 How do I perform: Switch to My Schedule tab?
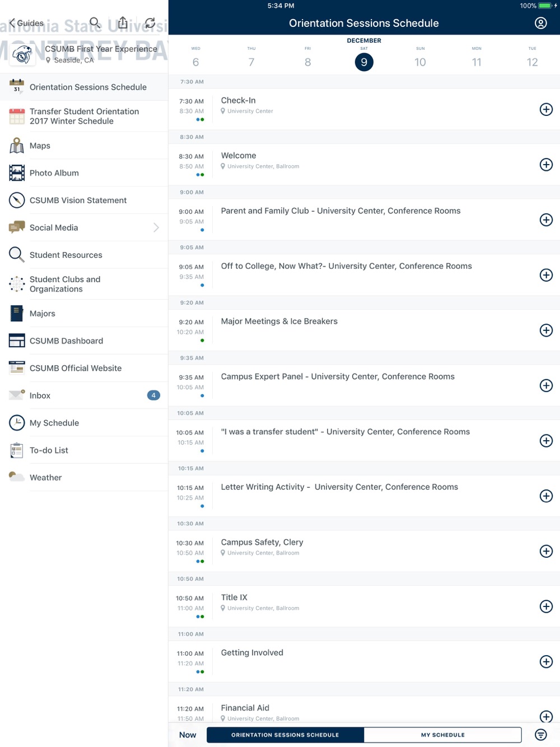click(443, 735)
